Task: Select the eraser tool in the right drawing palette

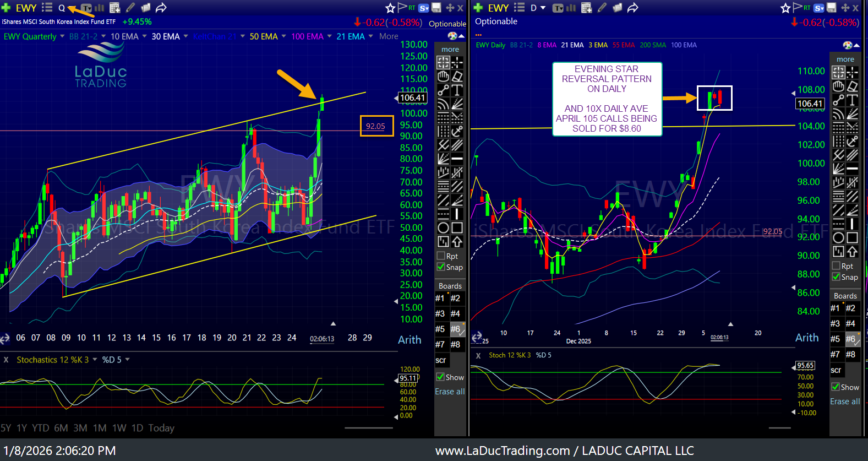Action: (852, 86)
